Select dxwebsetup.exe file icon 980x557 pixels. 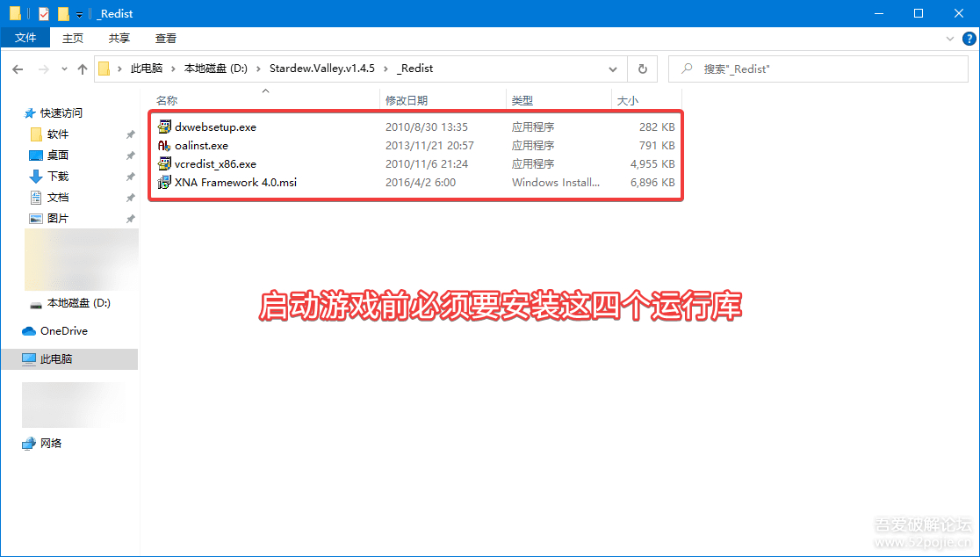[163, 127]
